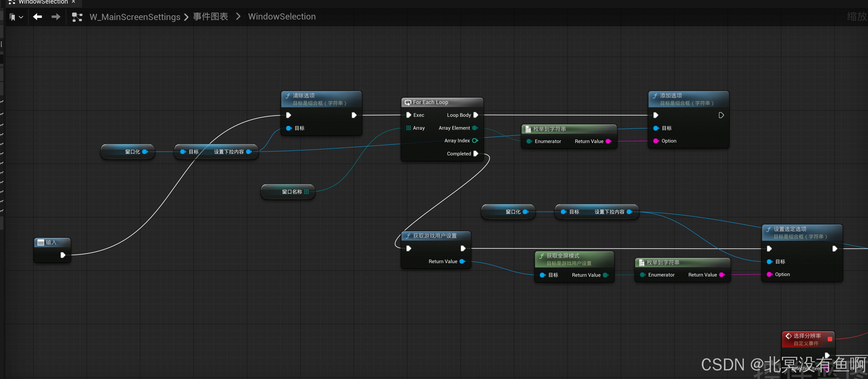This screenshot has height=379, width=868.
Task: Open the bookmarks dropdown arrow
Action: click(x=21, y=17)
